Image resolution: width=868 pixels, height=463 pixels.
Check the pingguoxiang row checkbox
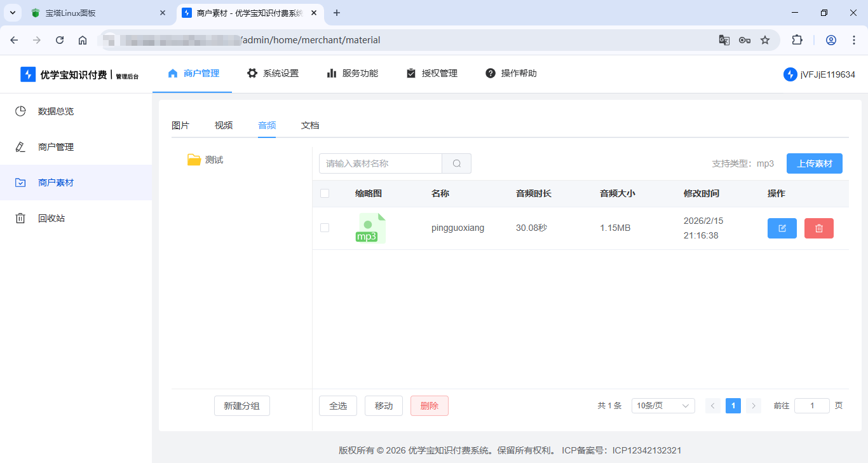click(x=325, y=227)
